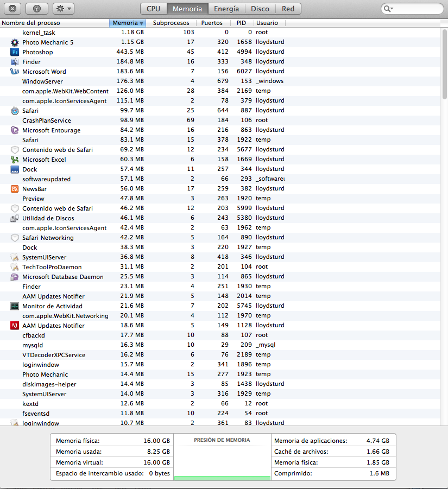Click the Safari Networking shield icon
Image resolution: width=448 pixels, height=489 pixels.
click(x=15, y=238)
